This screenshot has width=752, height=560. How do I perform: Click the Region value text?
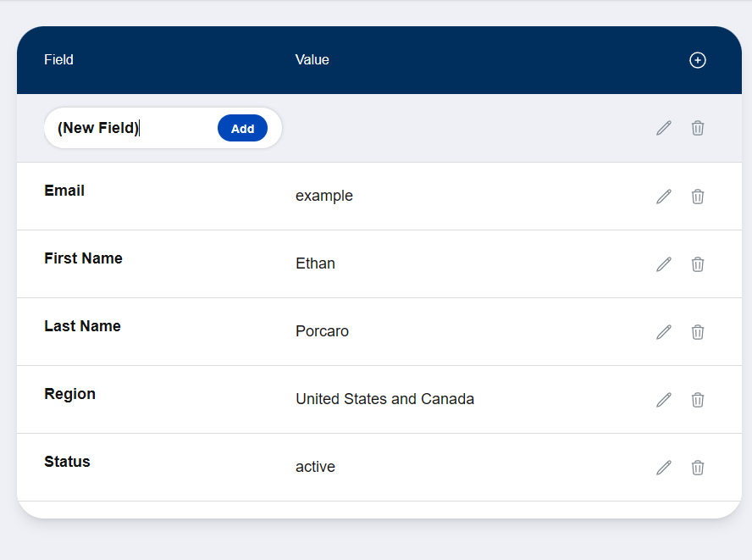(384, 399)
